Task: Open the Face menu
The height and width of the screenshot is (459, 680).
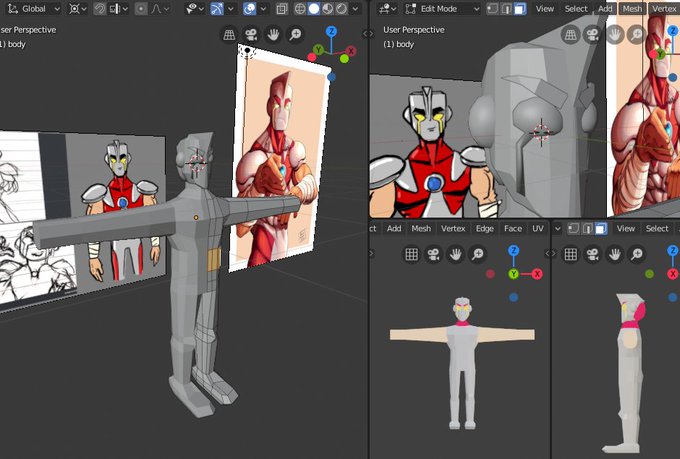Action: (513, 229)
